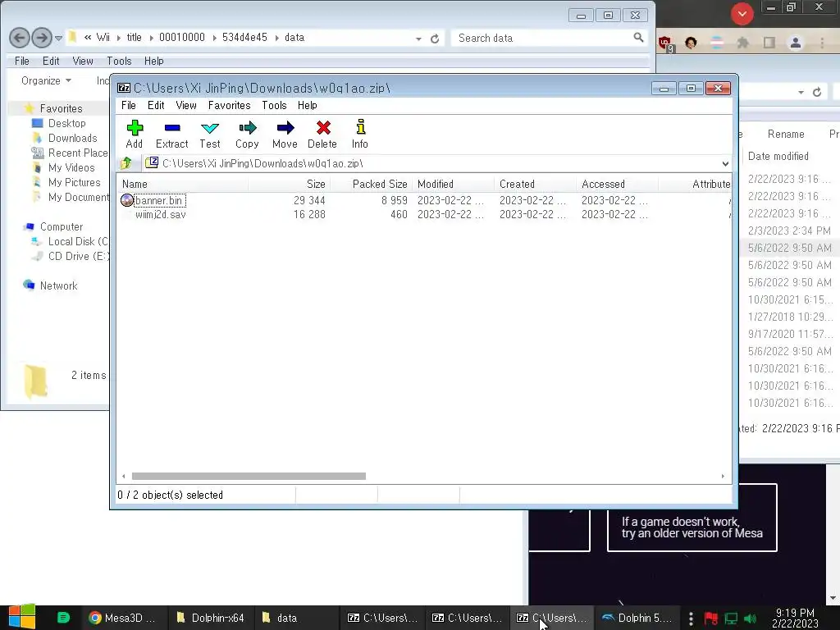
Task: Click Explorer forward navigation arrow
Action: click(x=41, y=38)
